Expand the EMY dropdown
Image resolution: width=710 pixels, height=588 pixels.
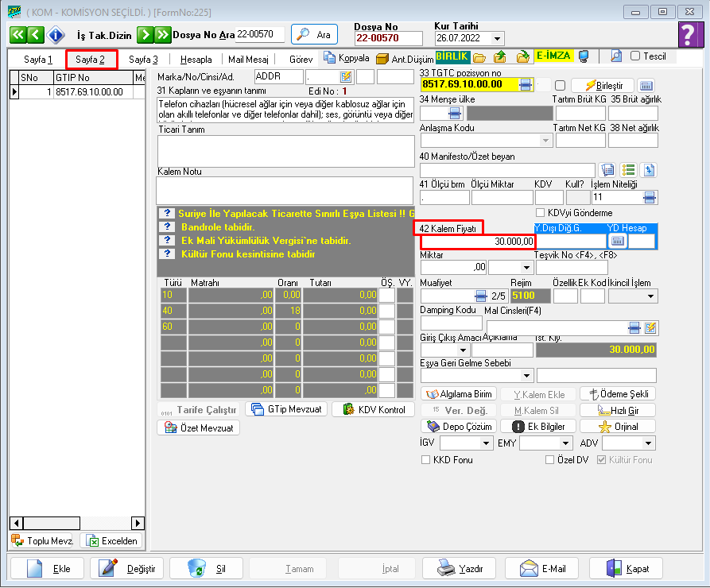(x=565, y=443)
